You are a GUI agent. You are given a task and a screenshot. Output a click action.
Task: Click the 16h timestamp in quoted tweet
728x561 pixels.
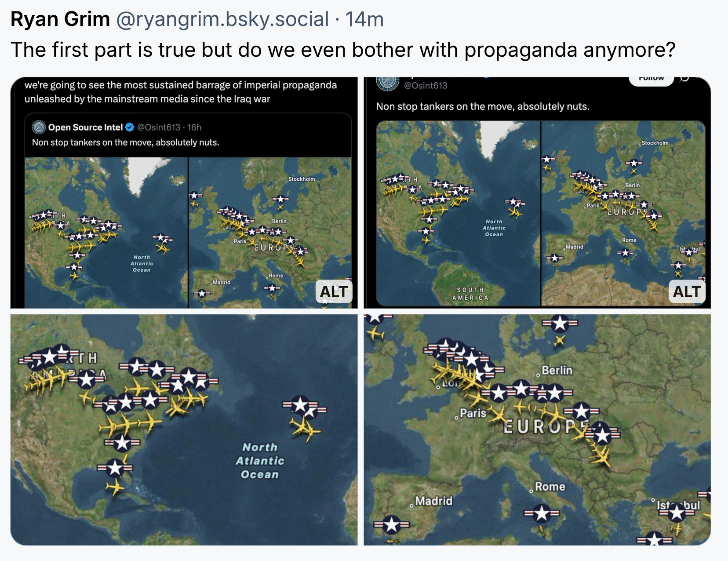coord(194,127)
